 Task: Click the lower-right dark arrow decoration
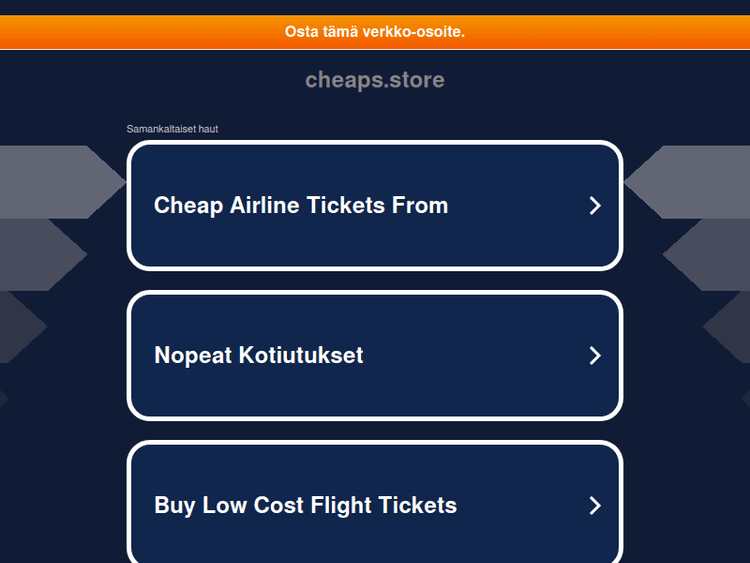(x=730, y=327)
